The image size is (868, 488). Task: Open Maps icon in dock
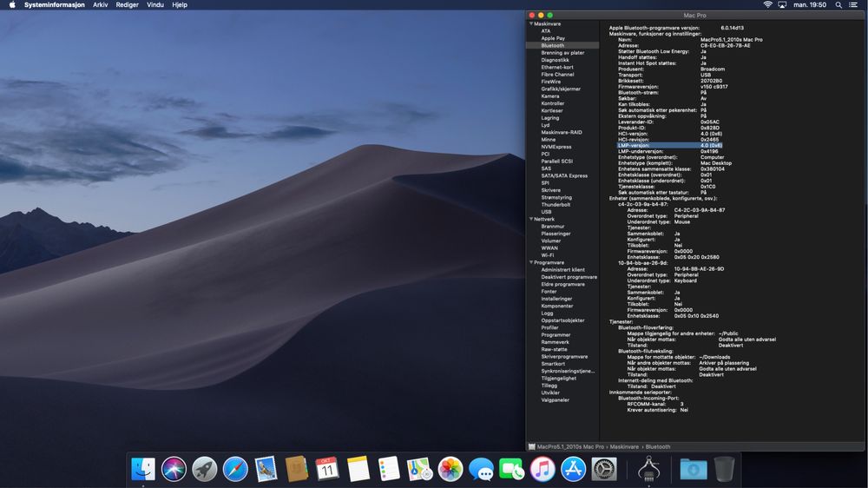tap(419, 469)
